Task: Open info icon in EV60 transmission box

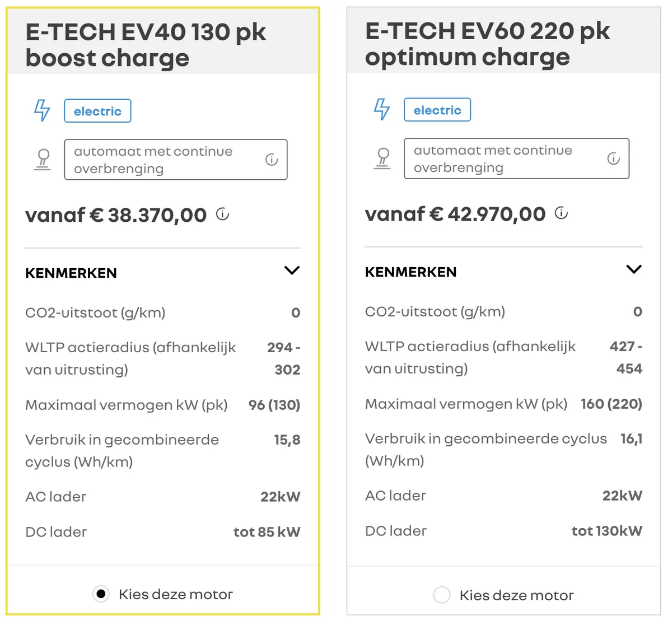Action: point(614,158)
